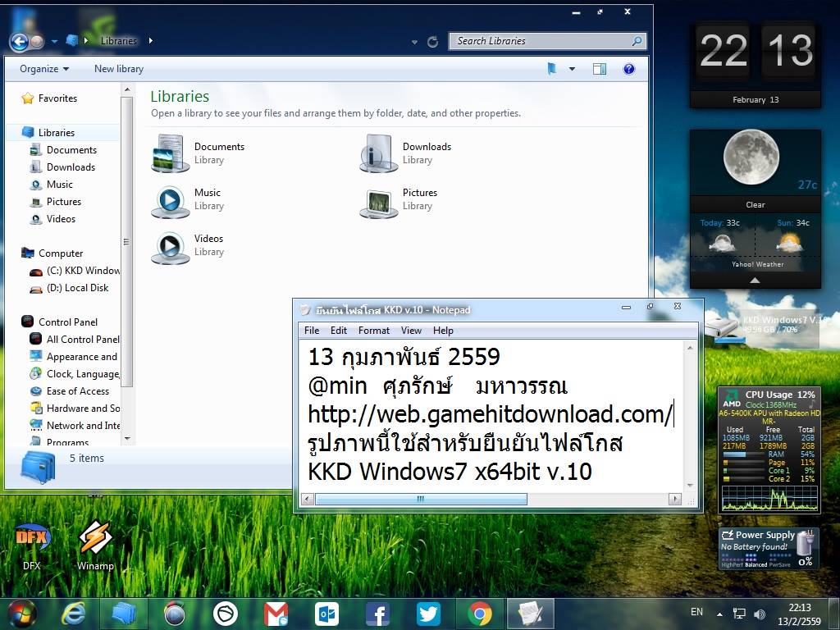
Task: Open Google Chrome from taskbar
Action: click(479, 614)
